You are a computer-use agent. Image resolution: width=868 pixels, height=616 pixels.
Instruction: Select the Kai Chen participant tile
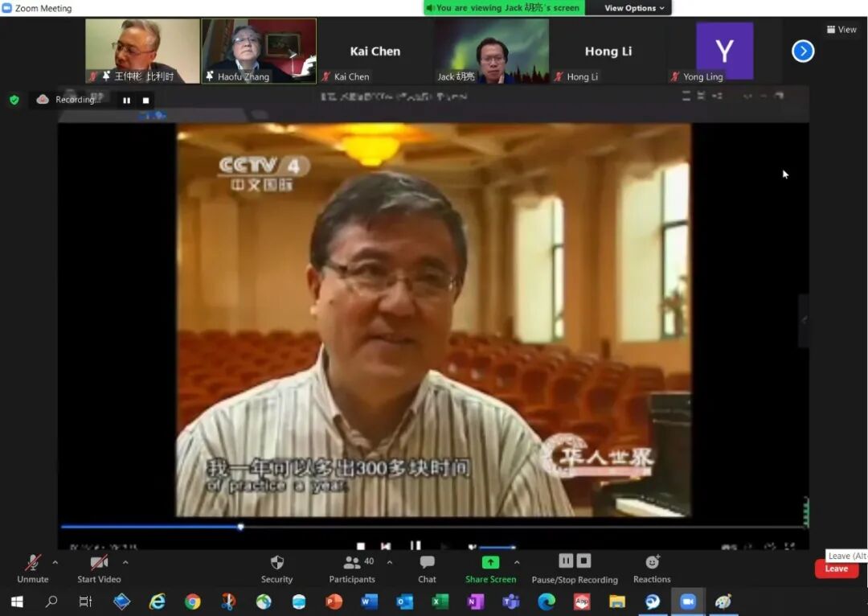[x=375, y=51]
